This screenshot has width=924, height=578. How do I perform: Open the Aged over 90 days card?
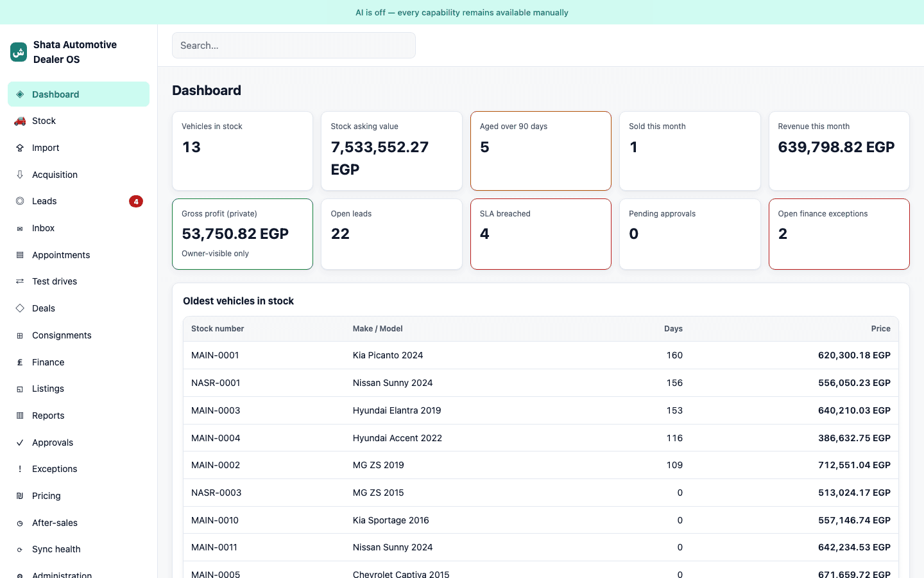[541, 151]
